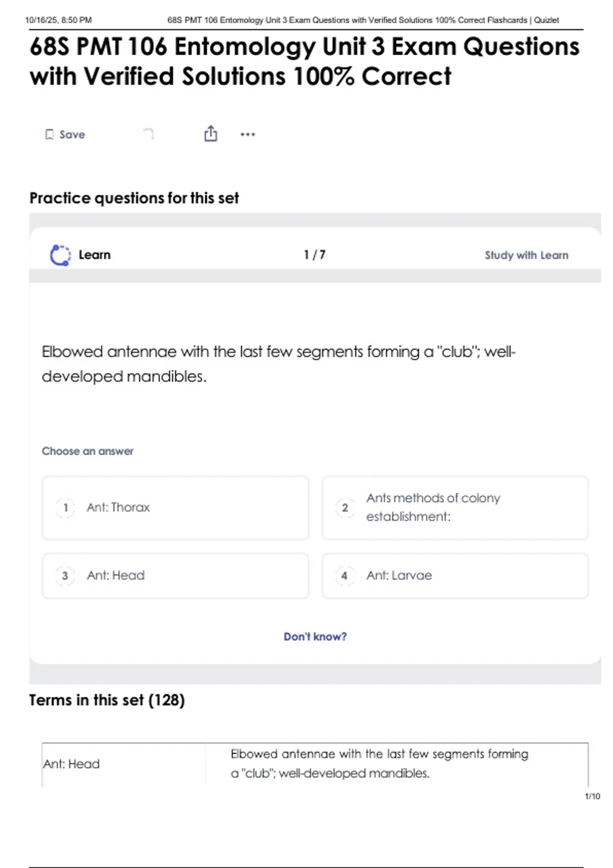Click the "Don't know?" link
This screenshot has height=868, width=613.
coord(315,637)
